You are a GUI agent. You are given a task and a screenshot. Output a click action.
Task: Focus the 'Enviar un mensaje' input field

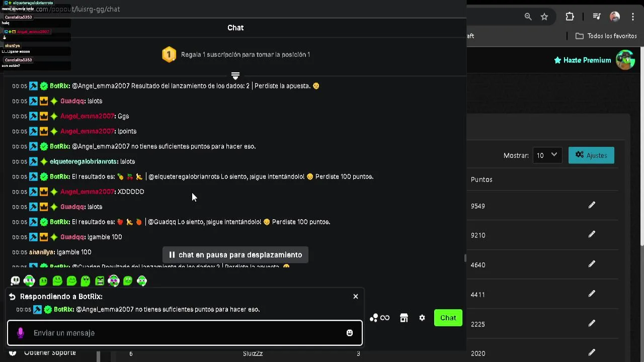click(x=181, y=333)
